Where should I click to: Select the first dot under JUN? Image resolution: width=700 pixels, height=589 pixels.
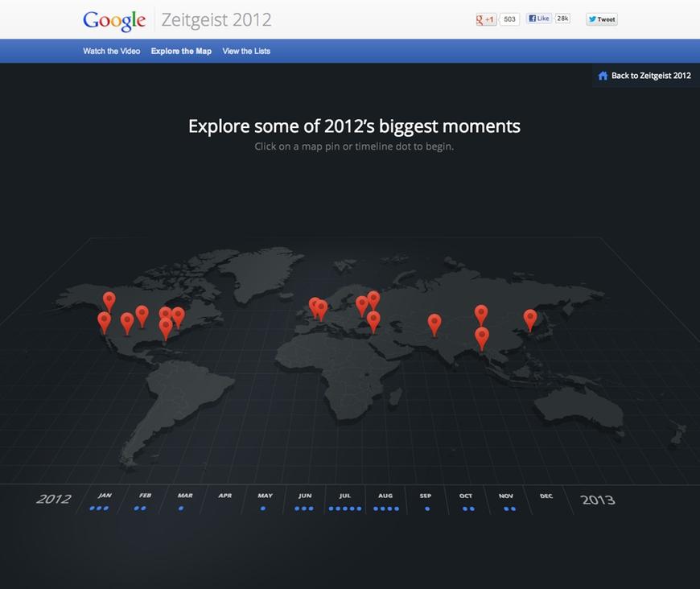[297, 509]
